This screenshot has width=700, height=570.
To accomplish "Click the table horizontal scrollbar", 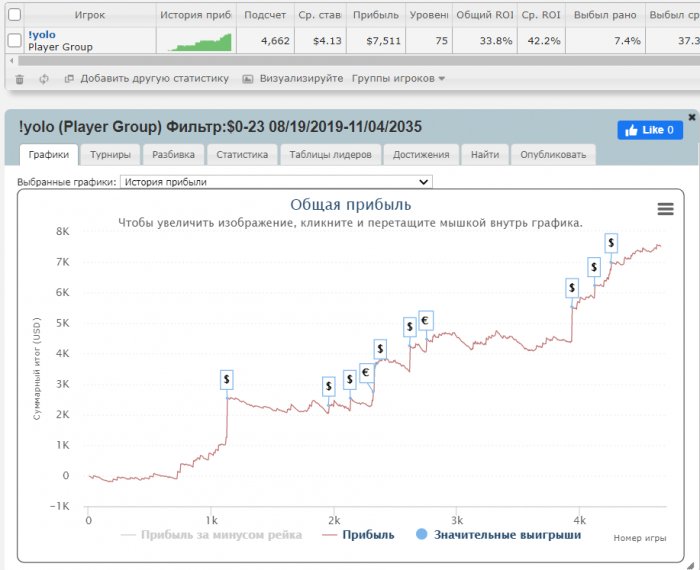I will 358,61.
